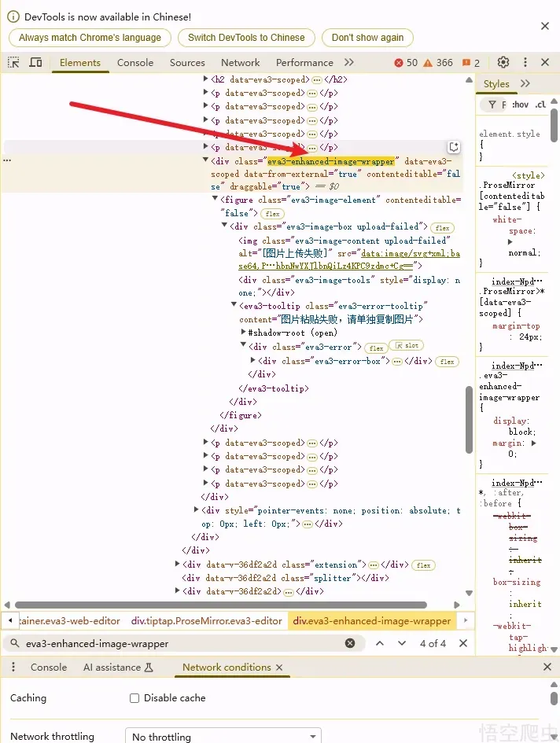Enable the Disable cache checkbox
This screenshot has height=743, width=560.
(134, 698)
